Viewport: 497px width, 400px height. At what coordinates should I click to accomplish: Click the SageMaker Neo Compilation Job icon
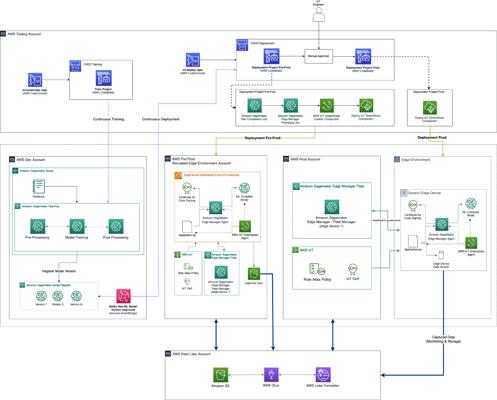[254, 106]
